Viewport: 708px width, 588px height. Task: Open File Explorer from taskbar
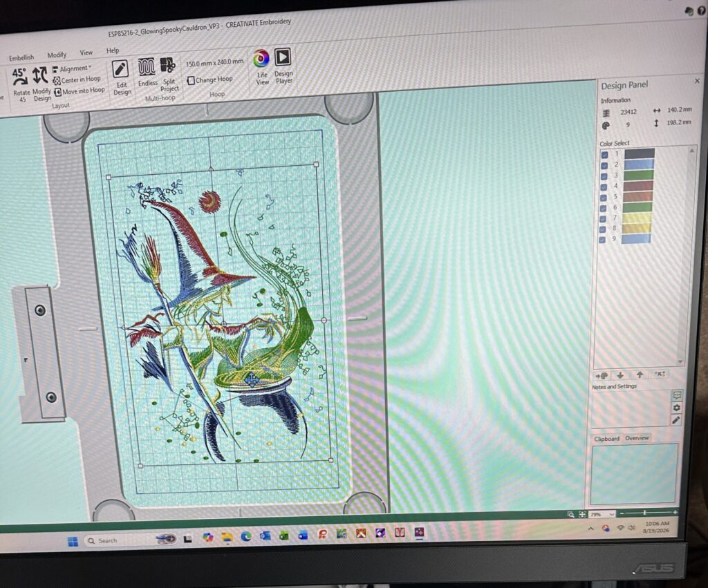[x=227, y=537]
